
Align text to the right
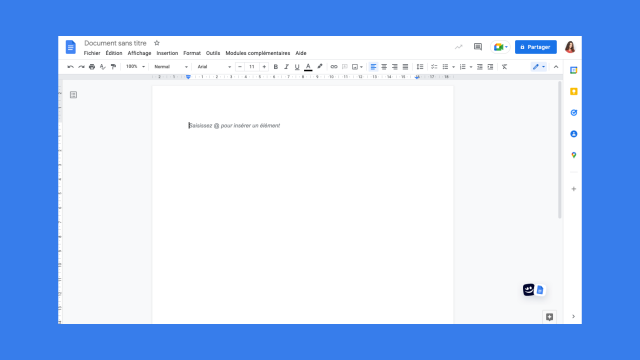point(395,67)
